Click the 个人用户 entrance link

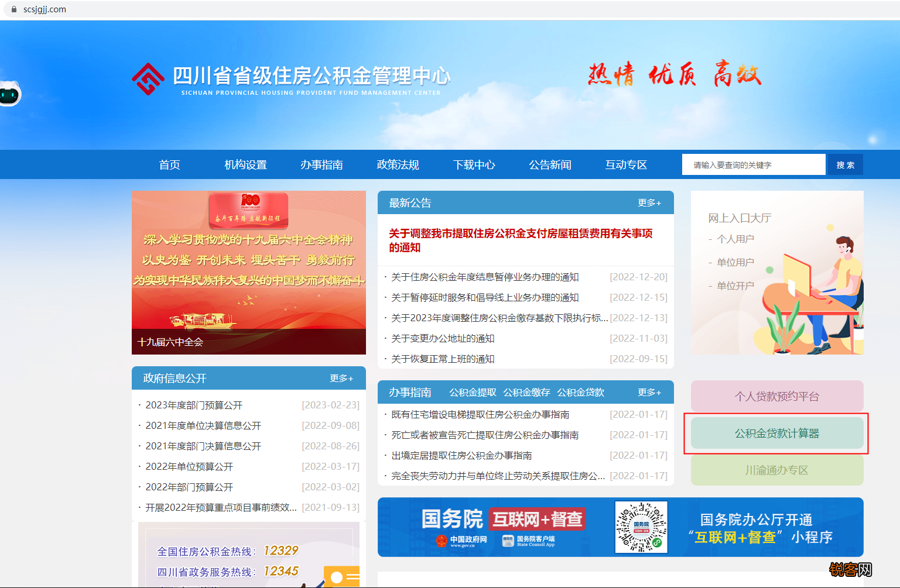pyautogui.click(x=735, y=239)
